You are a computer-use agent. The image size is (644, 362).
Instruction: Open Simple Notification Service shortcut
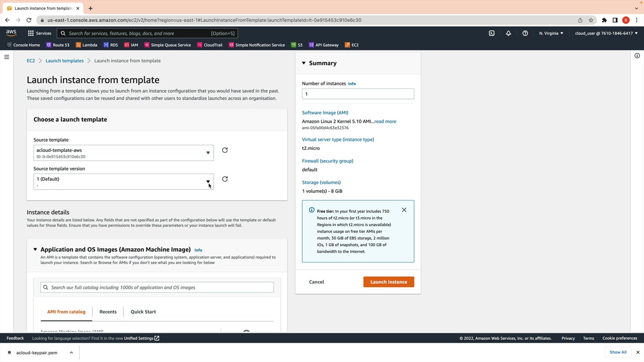(x=257, y=45)
